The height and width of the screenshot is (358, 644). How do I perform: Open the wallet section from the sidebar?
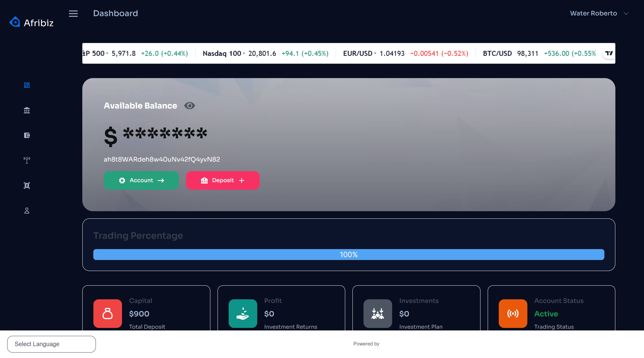coord(27,135)
